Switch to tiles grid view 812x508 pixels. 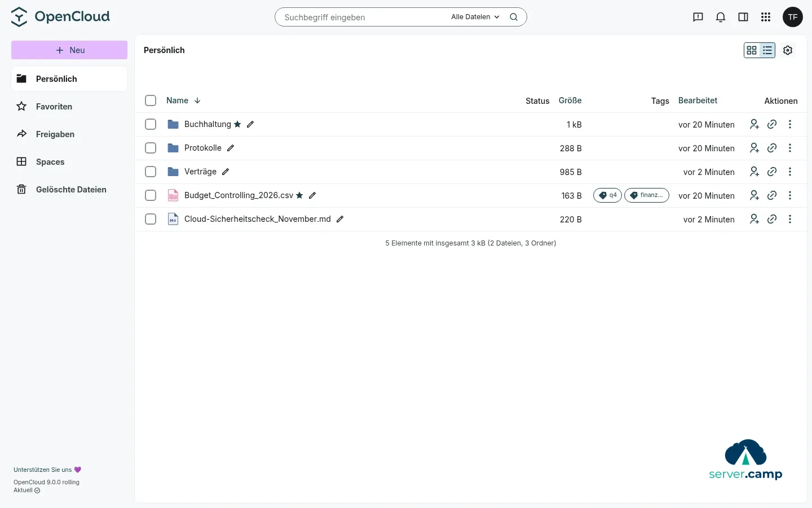[752, 50]
